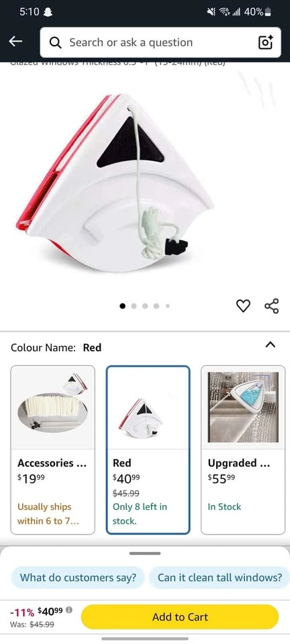Image resolution: width=290 pixels, height=644 pixels.
Task: Tap the magnifying glass search icon
Action: (56, 42)
